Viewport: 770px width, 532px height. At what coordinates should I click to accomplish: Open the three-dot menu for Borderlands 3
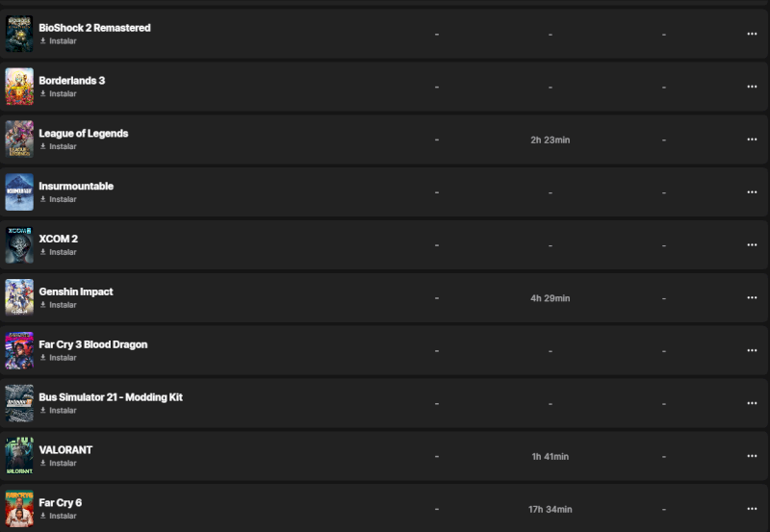point(752,87)
